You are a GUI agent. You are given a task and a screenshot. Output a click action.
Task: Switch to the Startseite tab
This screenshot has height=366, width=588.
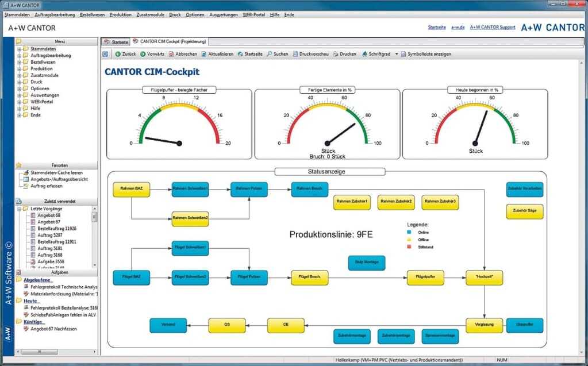click(x=116, y=42)
